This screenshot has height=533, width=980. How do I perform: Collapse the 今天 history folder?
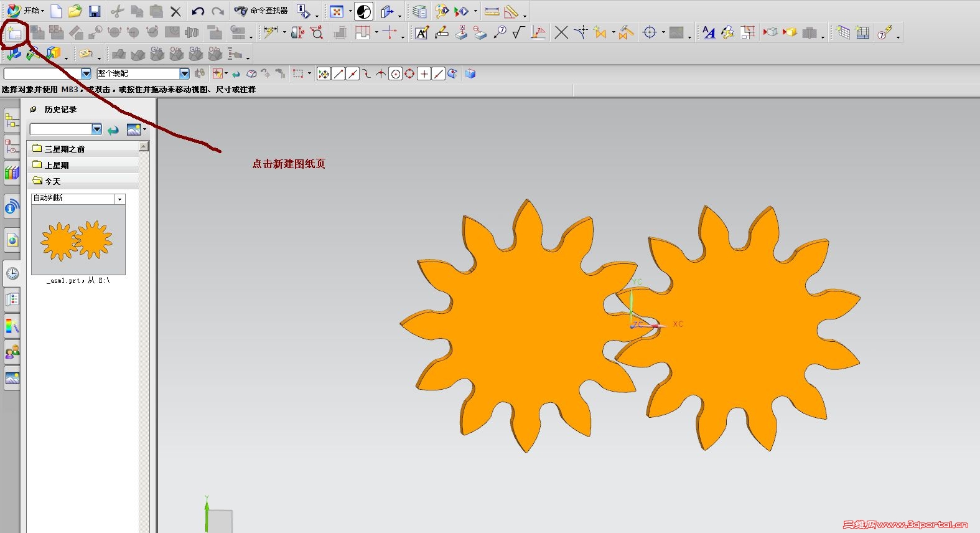click(x=83, y=181)
